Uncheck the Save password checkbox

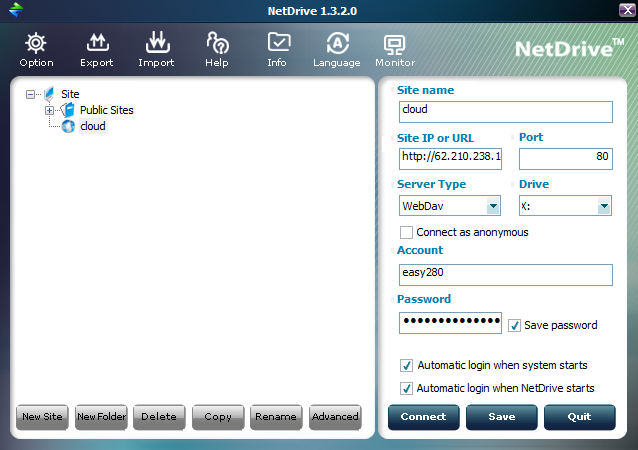click(514, 325)
